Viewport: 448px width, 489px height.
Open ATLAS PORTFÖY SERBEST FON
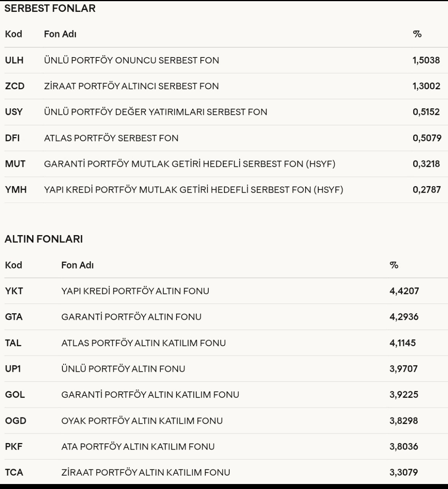click(x=111, y=138)
